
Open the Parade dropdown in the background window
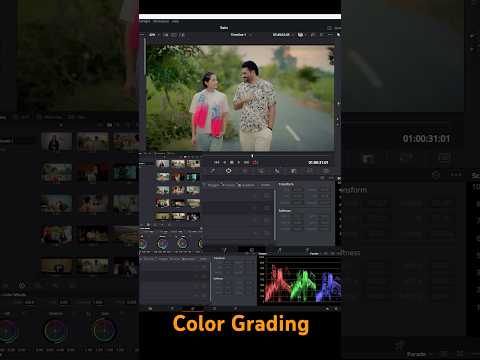419,354
